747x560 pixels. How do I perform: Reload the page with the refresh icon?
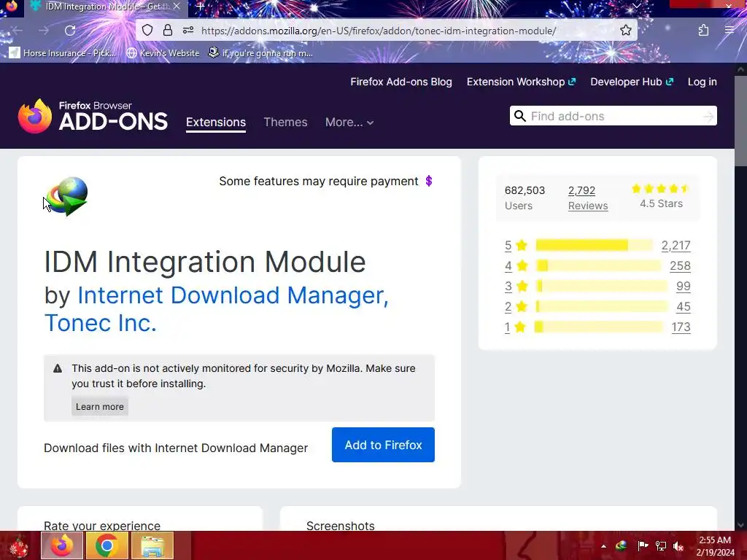coord(70,31)
